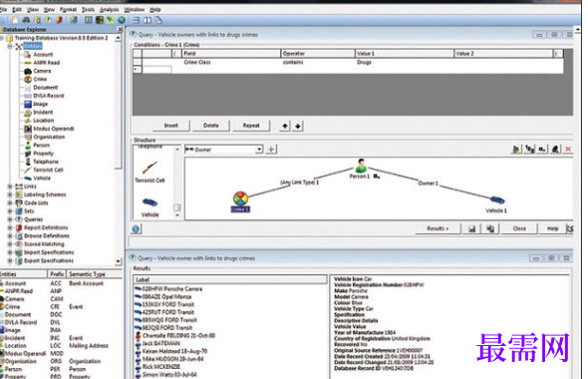Select the Modus Operandi entity

[54, 129]
